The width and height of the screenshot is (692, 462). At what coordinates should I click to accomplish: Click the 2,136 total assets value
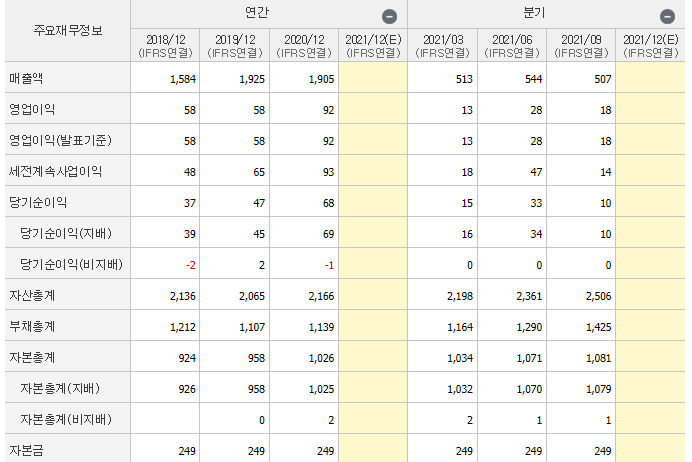point(183,296)
